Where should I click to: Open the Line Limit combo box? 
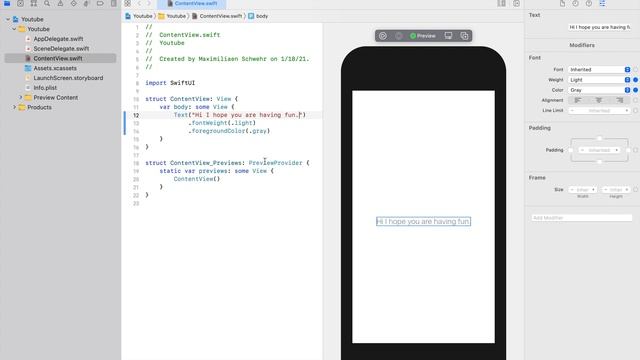click(x=599, y=110)
